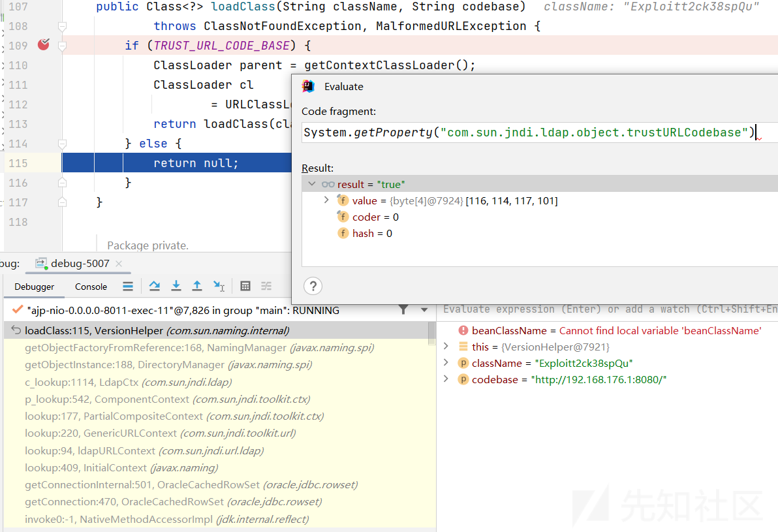Collapse the result = "true" node
778x532 pixels.
click(x=312, y=184)
